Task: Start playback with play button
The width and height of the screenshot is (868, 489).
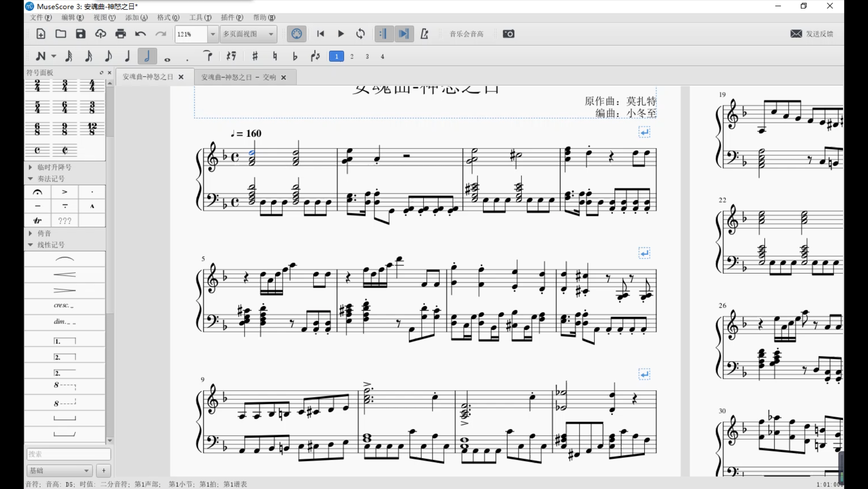Action: (341, 34)
